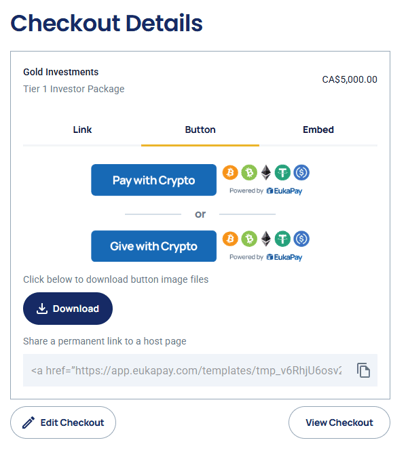Click the Ethereum icon beside Give with Crypto
Image resolution: width=408 pixels, height=453 pixels.
point(266,239)
